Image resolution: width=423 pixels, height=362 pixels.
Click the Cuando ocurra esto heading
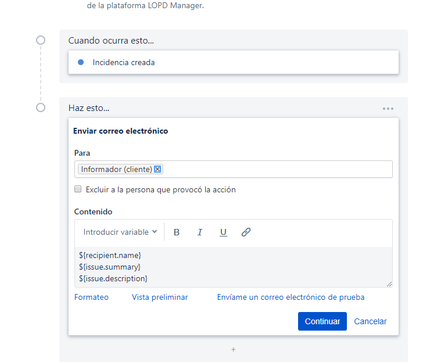pyautogui.click(x=111, y=41)
